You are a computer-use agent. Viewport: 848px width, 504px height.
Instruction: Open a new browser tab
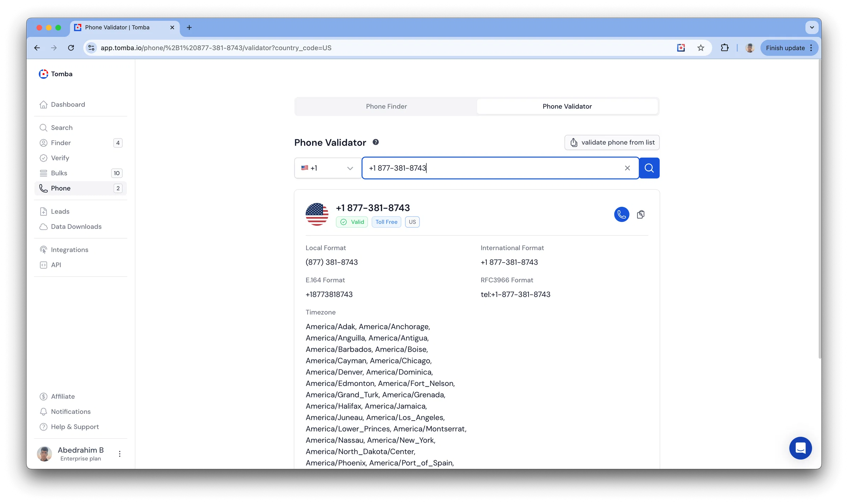click(189, 28)
